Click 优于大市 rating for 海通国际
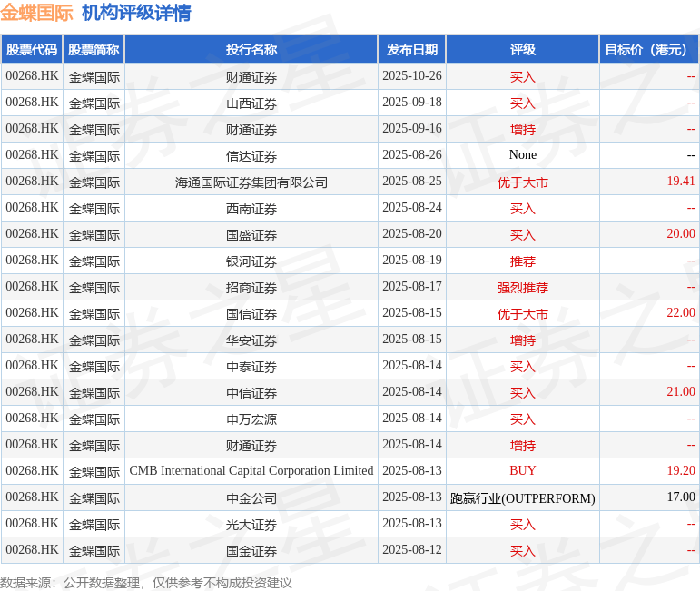Viewport: 700px width, 591px height. tap(523, 182)
